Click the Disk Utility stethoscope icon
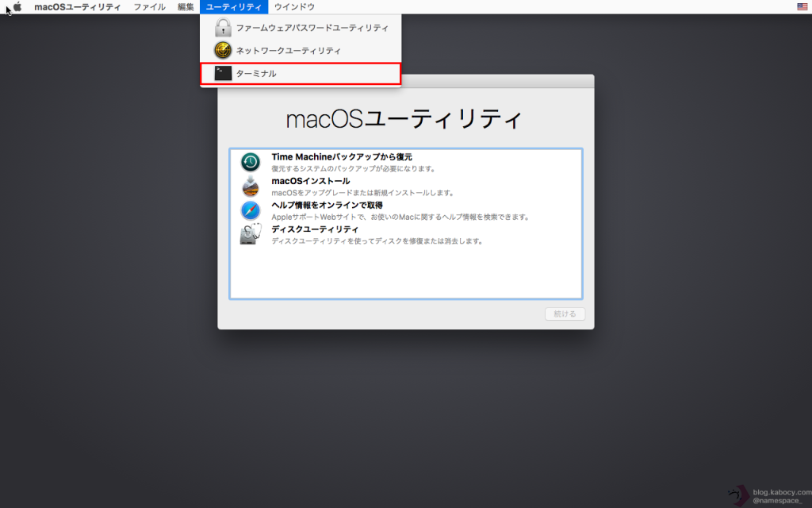This screenshot has width=812, height=508. [x=251, y=234]
